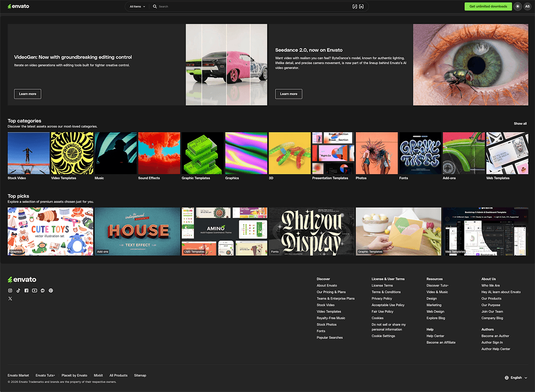The width and height of the screenshot is (535, 392).
Task: Open the Presentation Templates category thumbnail
Action: point(333,153)
